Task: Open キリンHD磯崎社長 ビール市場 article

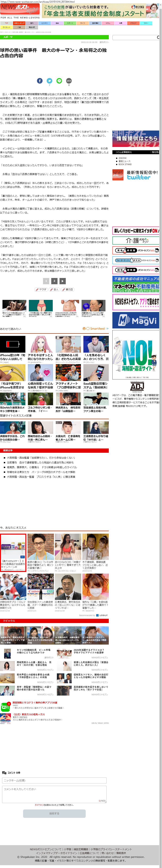Action: pos(33,651)
